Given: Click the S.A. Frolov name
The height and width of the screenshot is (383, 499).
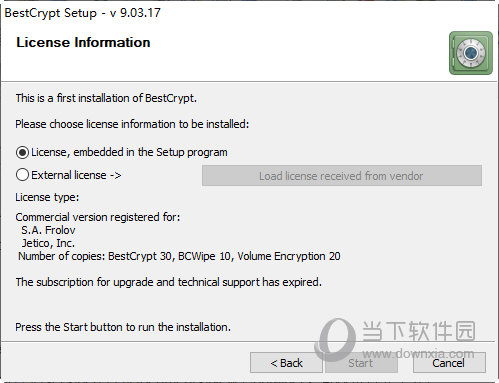Looking at the screenshot, I should (x=48, y=230).
